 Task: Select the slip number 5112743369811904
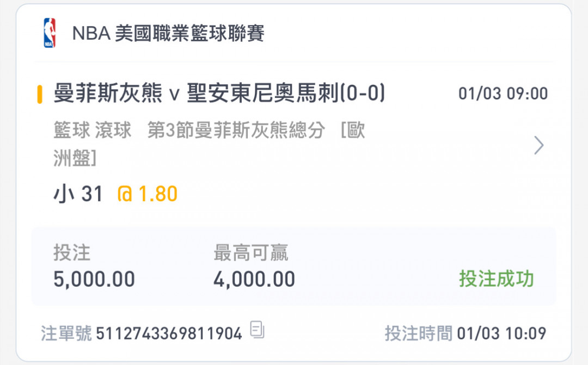coord(169,333)
